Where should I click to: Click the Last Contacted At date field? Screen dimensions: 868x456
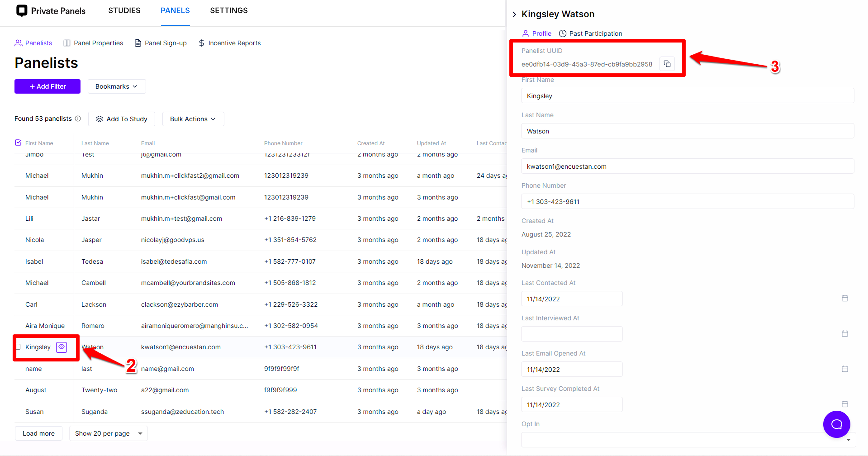point(572,299)
